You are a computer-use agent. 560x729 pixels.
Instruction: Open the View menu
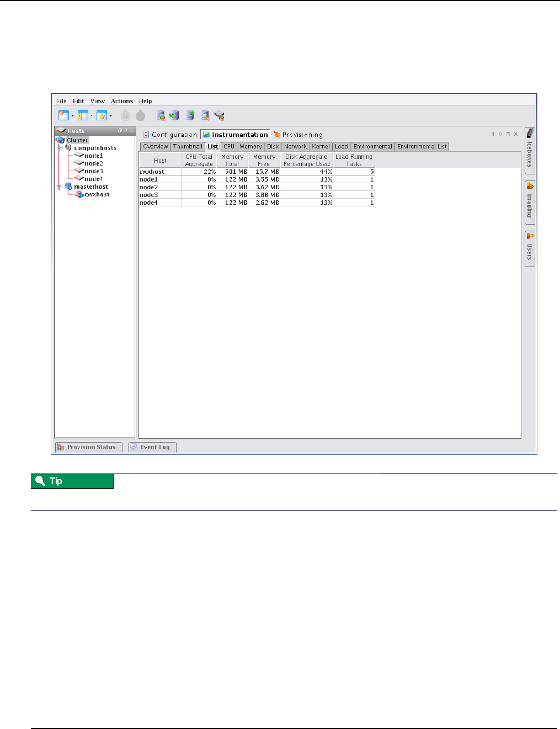[x=98, y=101]
